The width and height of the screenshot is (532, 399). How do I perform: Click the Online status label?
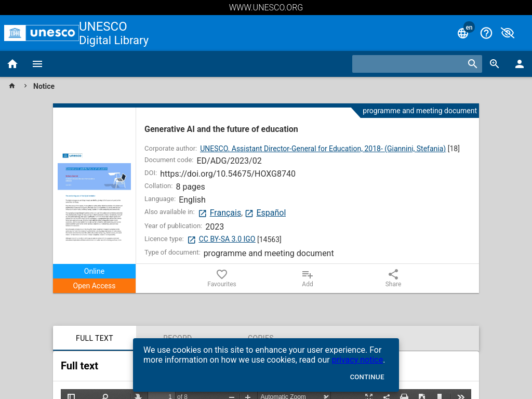click(x=95, y=271)
